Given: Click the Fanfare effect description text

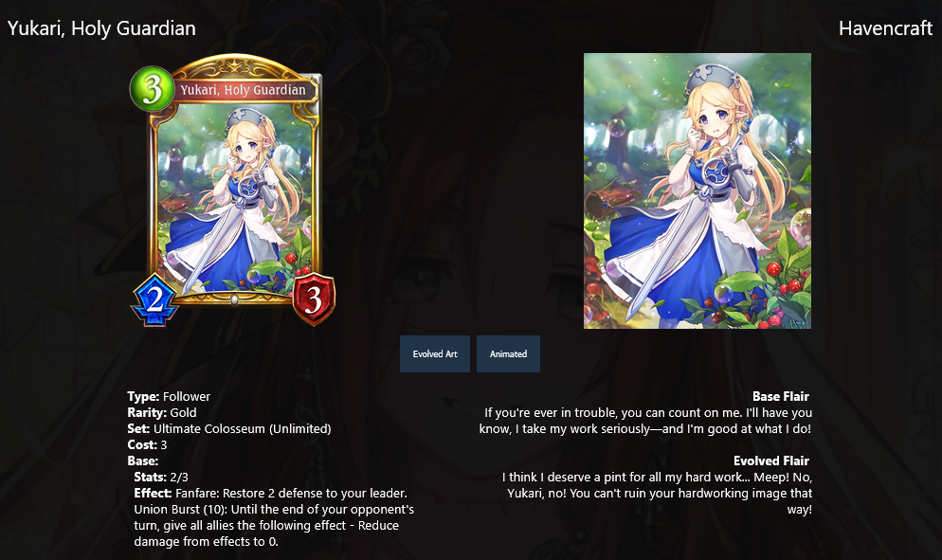Looking at the screenshot, I should [274, 517].
